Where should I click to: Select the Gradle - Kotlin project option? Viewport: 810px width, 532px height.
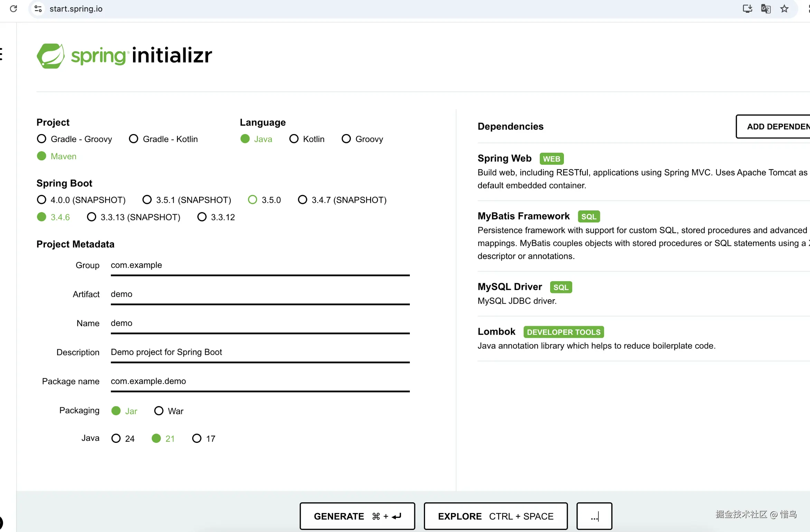[133, 139]
